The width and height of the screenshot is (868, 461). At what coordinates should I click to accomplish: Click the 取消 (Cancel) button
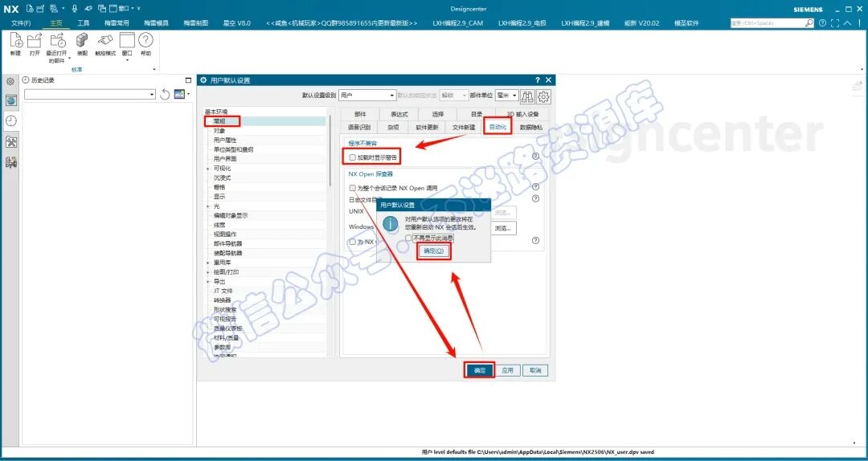[x=535, y=371]
